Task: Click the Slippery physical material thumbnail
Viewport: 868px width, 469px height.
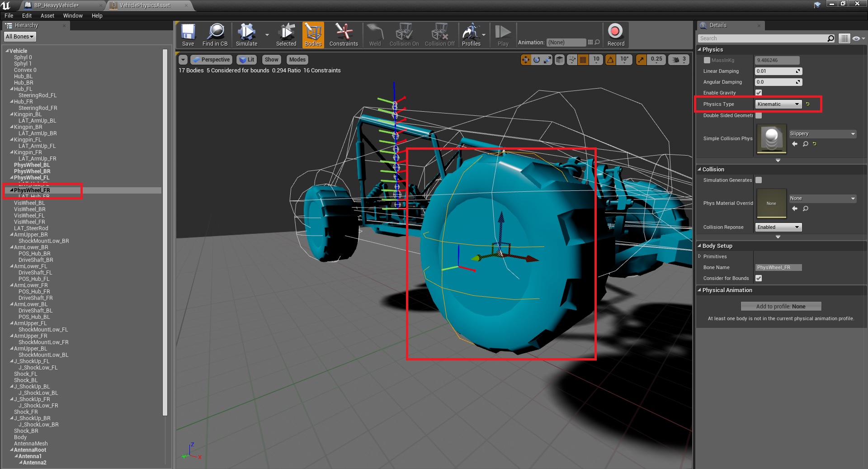Action: click(771, 138)
